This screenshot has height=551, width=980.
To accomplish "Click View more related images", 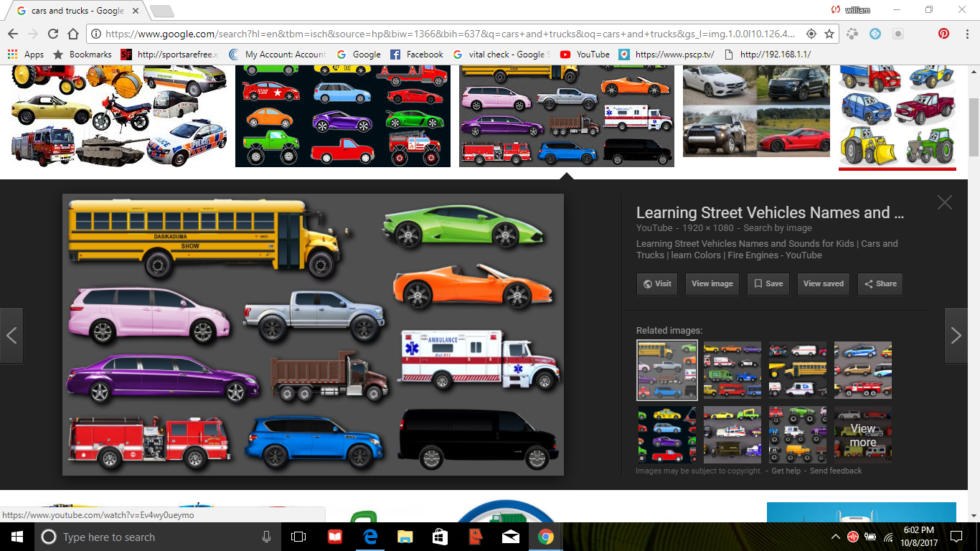I will (x=863, y=435).
